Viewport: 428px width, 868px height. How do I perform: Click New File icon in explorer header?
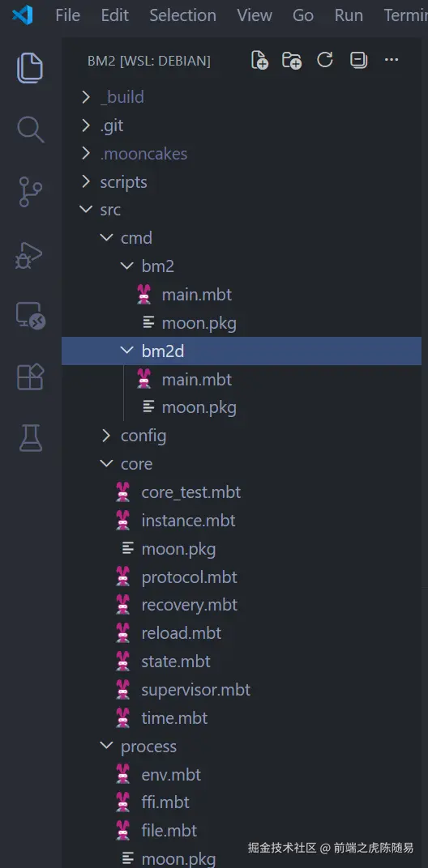259,61
